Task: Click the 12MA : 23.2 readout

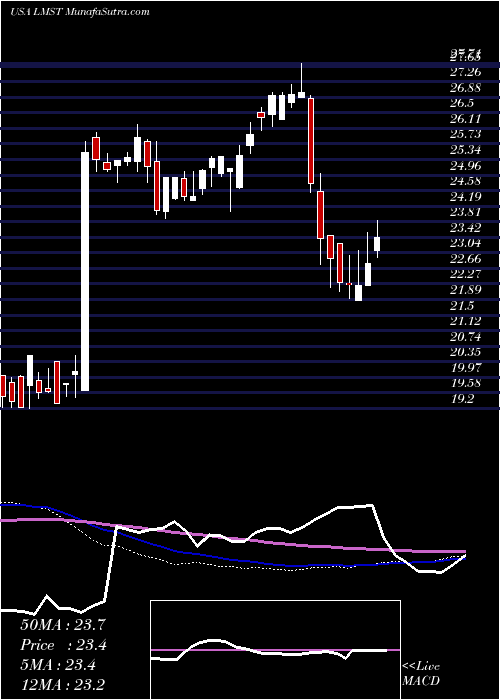Action: tap(63, 686)
